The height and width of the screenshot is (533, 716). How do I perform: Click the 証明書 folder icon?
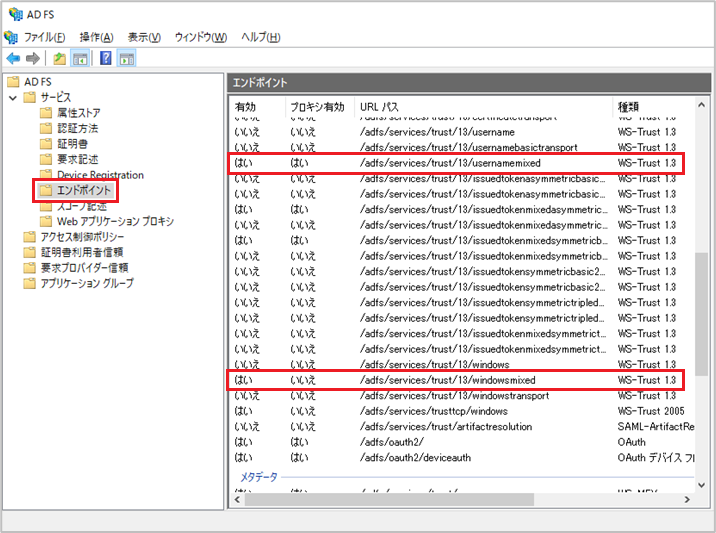[46, 144]
